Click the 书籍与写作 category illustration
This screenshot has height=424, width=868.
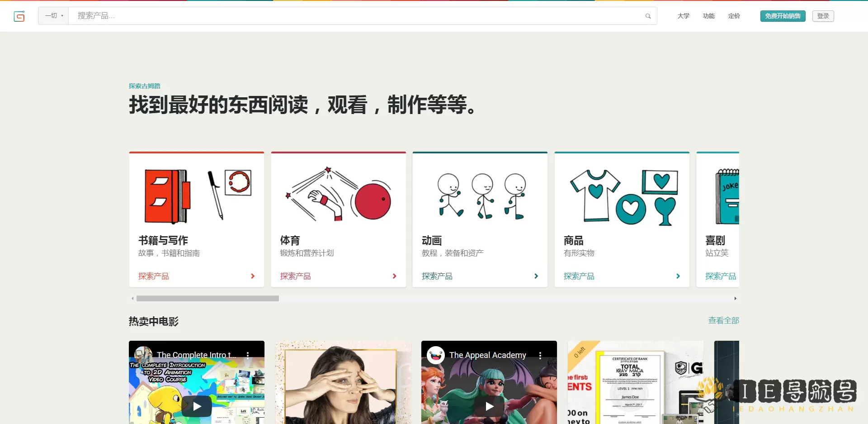196,196
